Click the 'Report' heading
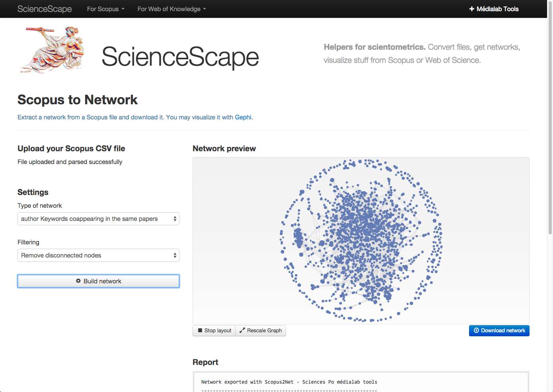 205,362
